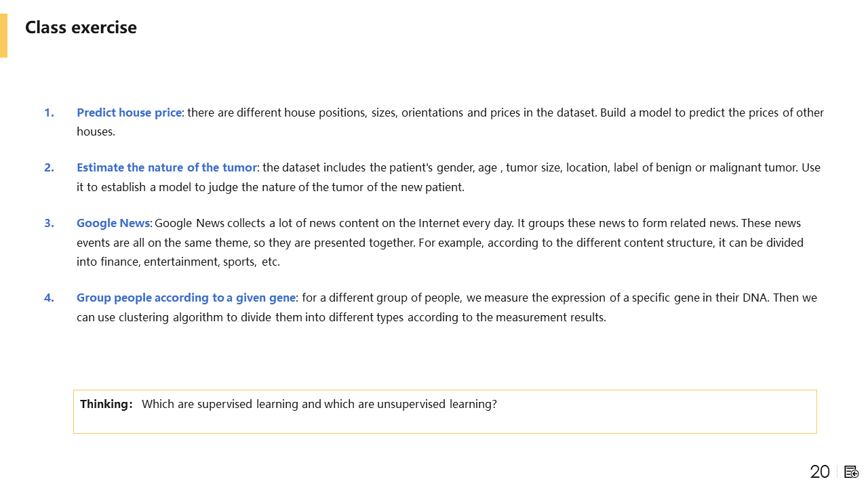Click the word "houses." ending item one
This screenshot has height=488, width=868.
(96, 131)
